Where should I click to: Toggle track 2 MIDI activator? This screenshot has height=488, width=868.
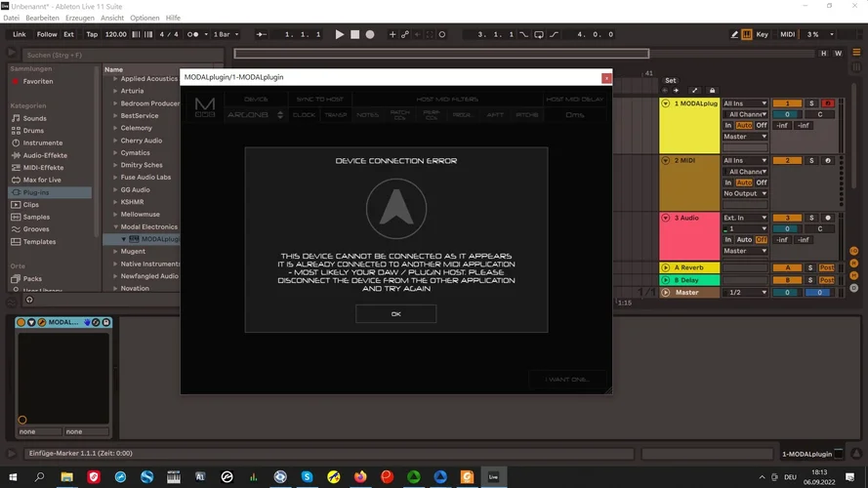(787, 160)
